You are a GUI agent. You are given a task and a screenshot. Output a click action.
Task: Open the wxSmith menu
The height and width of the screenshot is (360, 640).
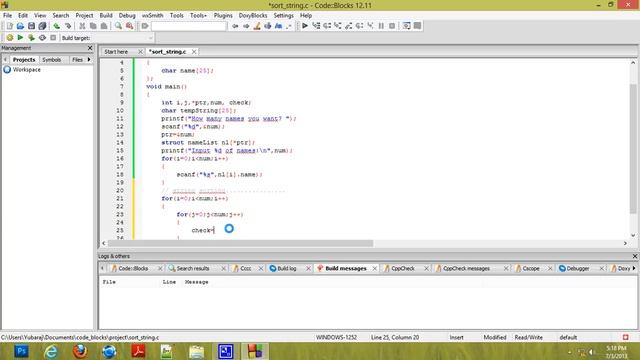tap(153, 16)
